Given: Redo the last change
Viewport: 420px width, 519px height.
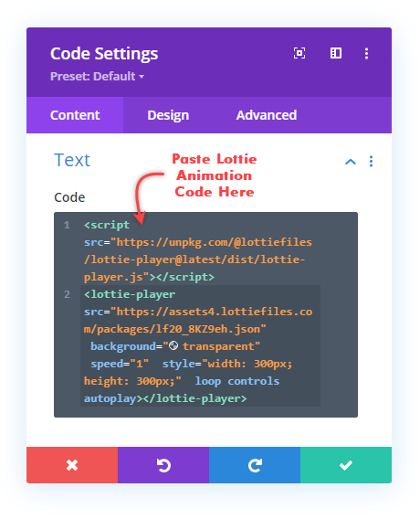Looking at the screenshot, I should click(x=255, y=465).
